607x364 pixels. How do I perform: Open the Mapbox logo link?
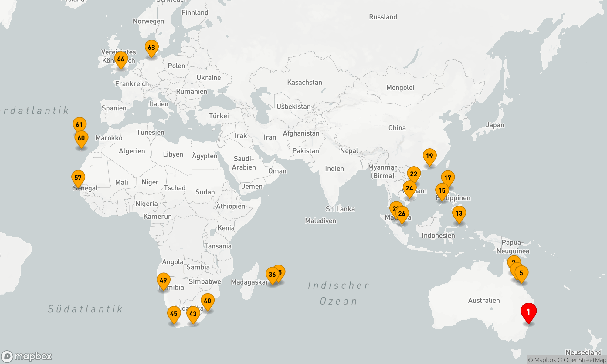(27, 356)
